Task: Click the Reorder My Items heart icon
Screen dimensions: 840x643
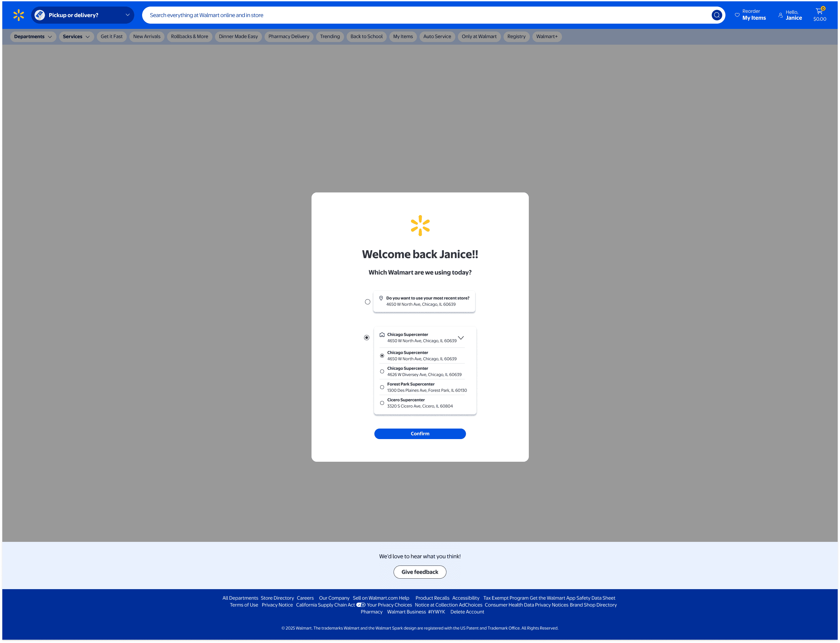Action: click(x=737, y=15)
